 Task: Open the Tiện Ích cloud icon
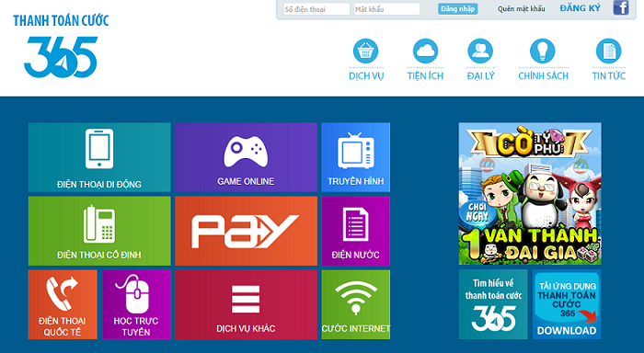point(425,51)
